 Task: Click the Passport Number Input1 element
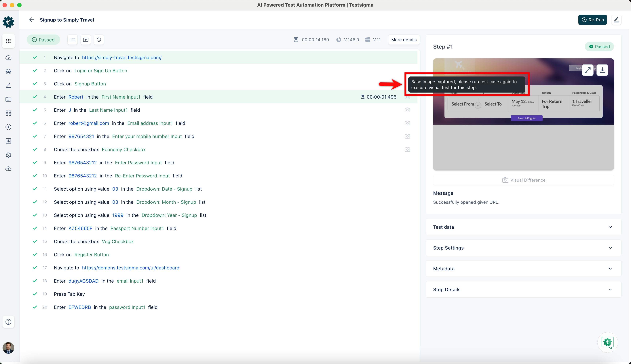pos(137,228)
